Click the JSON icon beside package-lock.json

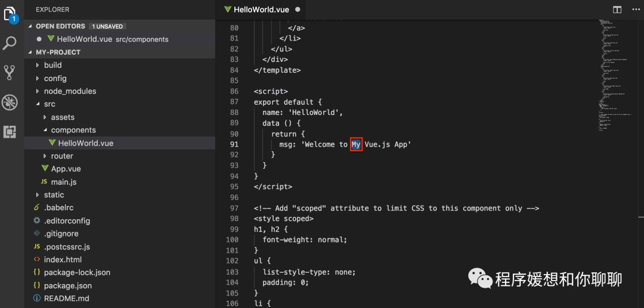[37, 272]
